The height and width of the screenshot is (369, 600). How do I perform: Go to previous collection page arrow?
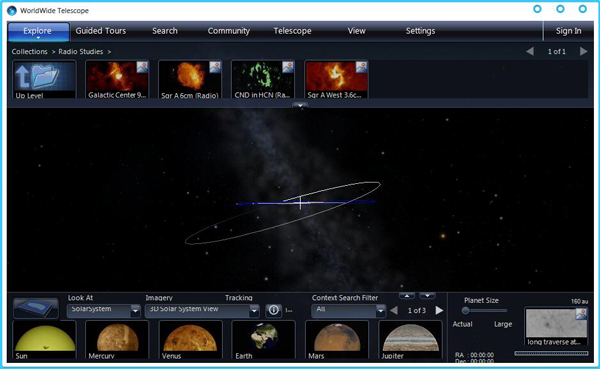tap(530, 51)
